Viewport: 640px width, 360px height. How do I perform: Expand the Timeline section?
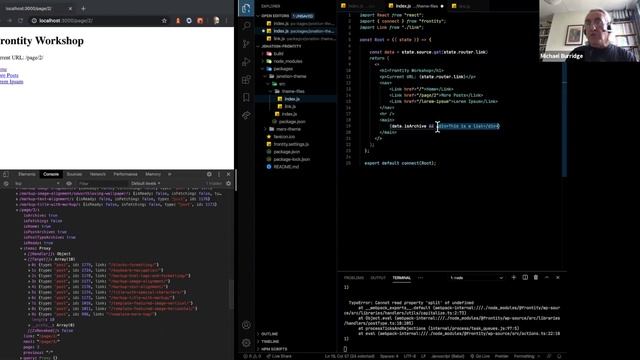270,341
